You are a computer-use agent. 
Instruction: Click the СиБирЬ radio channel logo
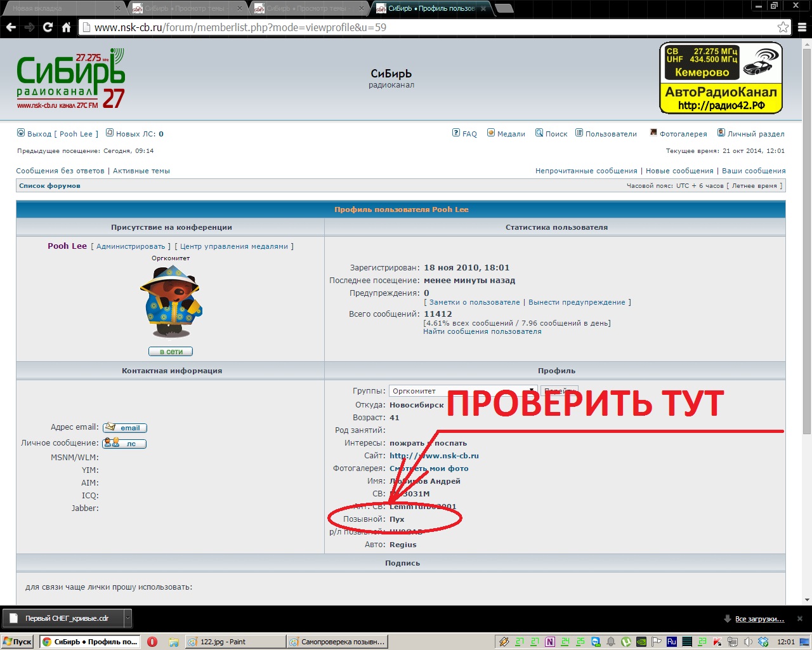(x=70, y=79)
